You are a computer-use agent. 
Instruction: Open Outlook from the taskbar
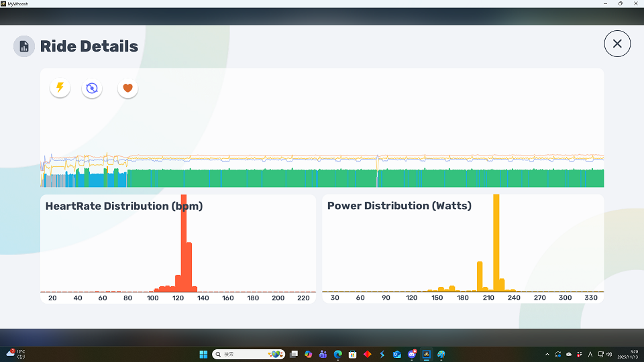[397, 354]
